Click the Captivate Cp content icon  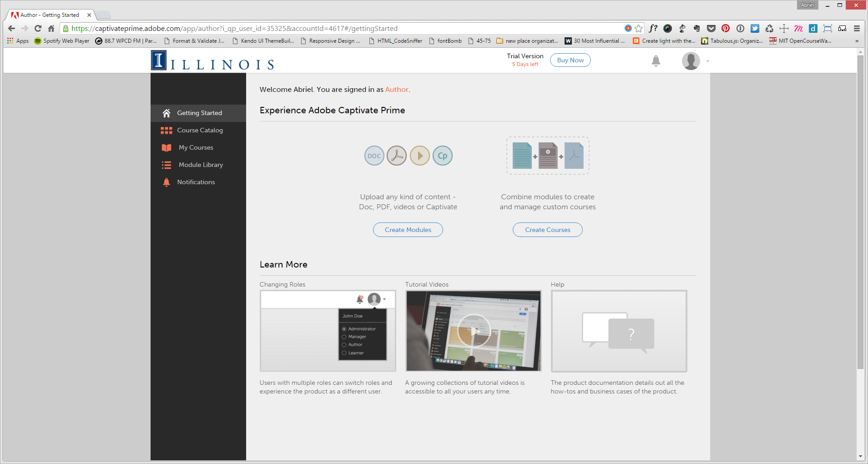(443, 156)
